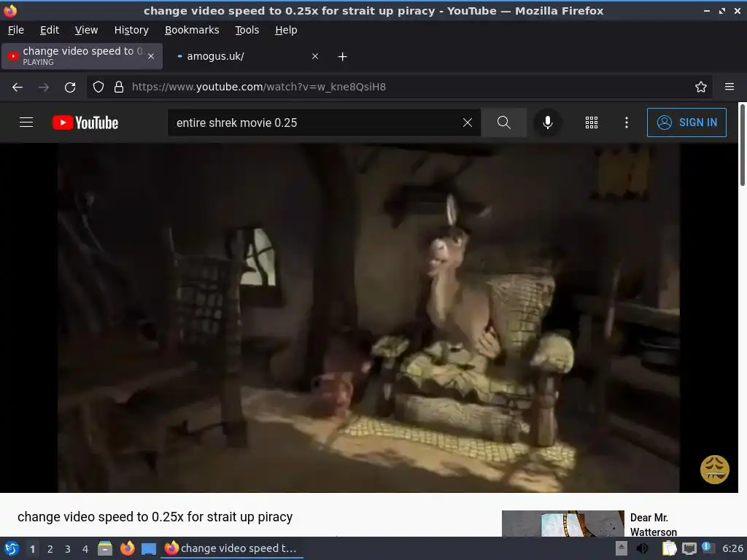
Task: Click the SIGN IN button
Action: (x=686, y=122)
